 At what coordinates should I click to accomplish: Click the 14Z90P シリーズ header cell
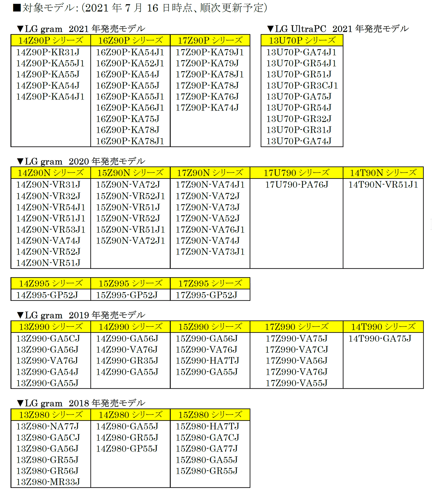point(51,41)
